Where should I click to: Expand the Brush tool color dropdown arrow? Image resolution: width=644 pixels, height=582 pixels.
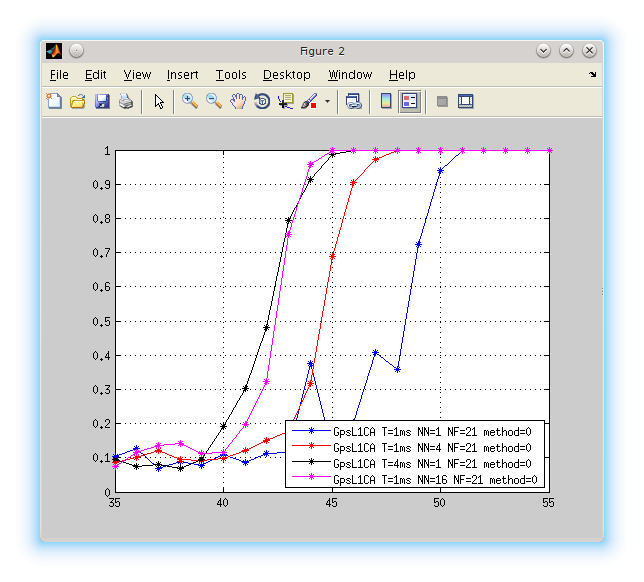pyautogui.click(x=327, y=102)
